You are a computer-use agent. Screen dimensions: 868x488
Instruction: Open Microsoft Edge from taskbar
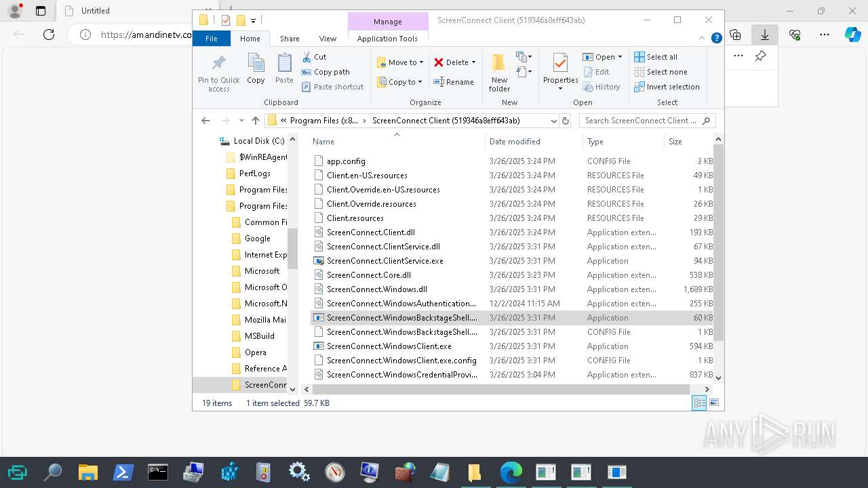(511, 472)
